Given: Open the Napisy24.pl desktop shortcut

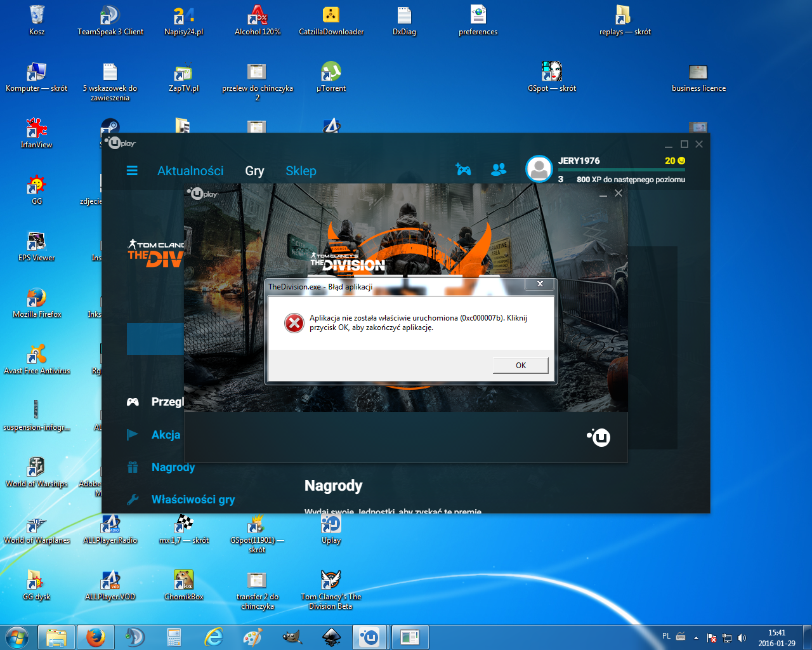Looking at the screenshot, I should 184,20.
